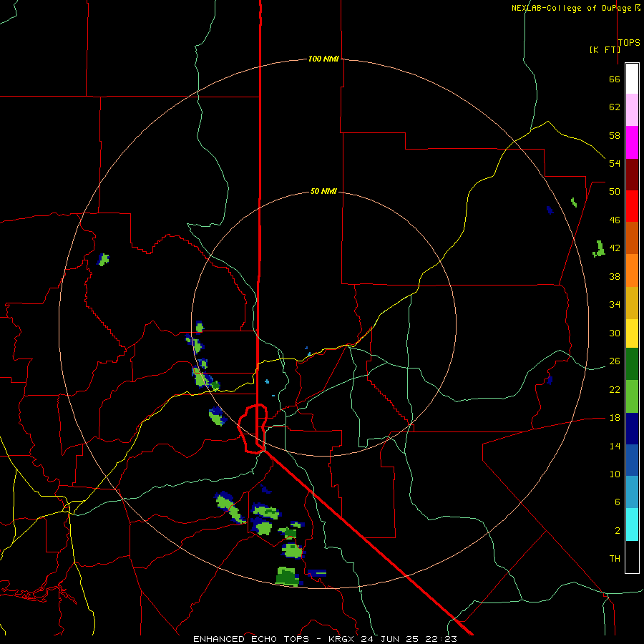644x644 pixels.
Task: Select the dark green legend swatch
Action: coord(632,364)
